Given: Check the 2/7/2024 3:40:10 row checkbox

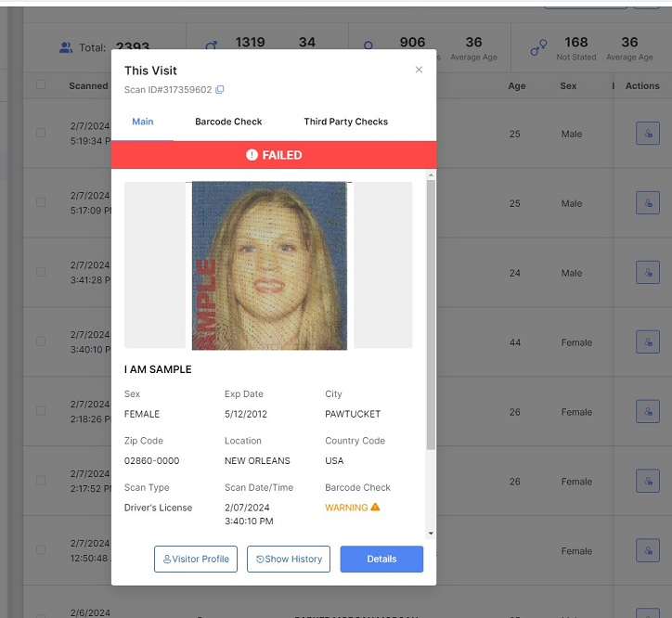Looking at the screenshot, I should [41, 341].
